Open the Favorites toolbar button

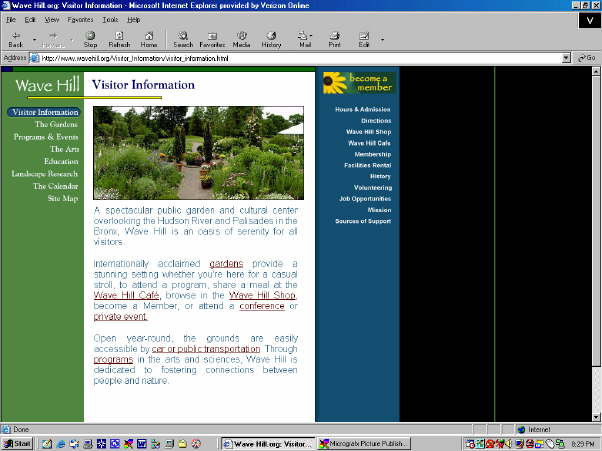[212, 40]
